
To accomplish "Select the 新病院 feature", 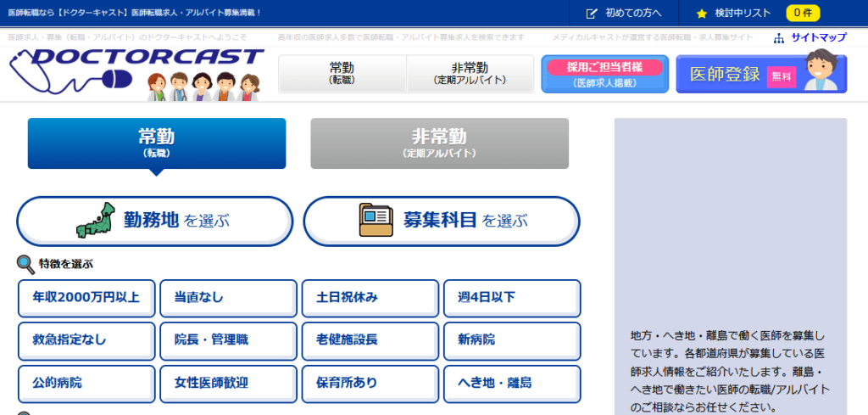I will click(x=512, y=341).
